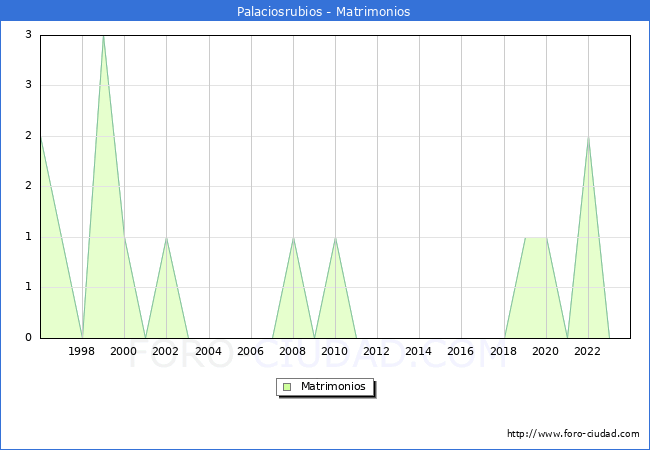This screenshot has height=450, width=650.
Task: Click the Matrimonios legend label text
Action: [x=334, y=386]
